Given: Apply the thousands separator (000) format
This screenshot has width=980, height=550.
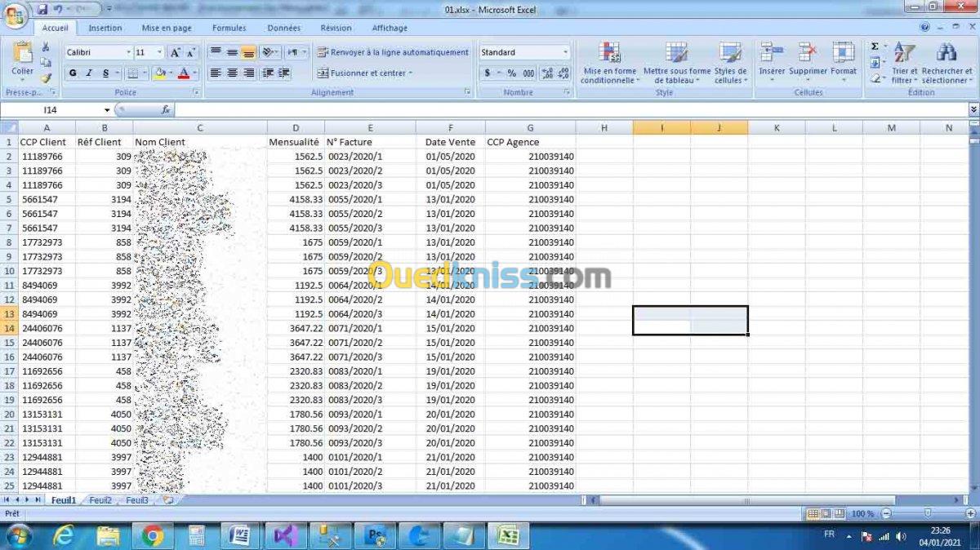Looking at the screenshot, I should coord(528,73).
